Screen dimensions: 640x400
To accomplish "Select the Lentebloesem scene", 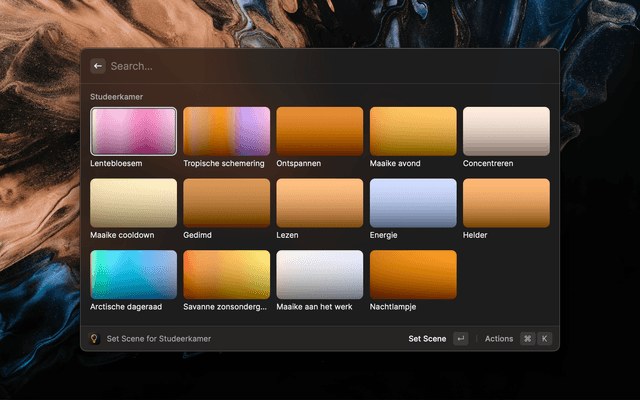I will [x=133, y=131].
